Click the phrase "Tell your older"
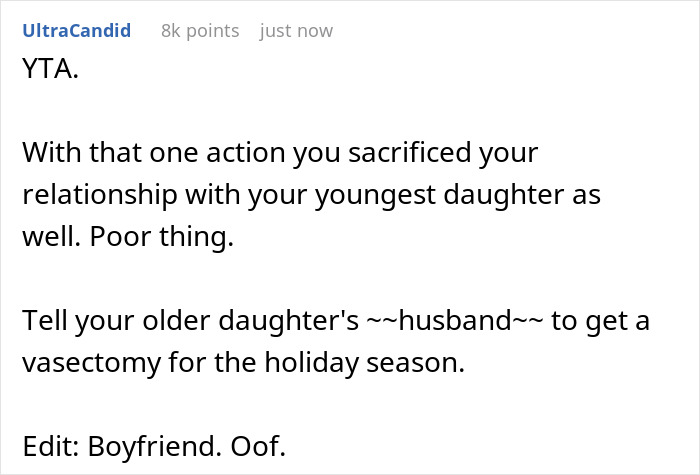 coord(116,320)
